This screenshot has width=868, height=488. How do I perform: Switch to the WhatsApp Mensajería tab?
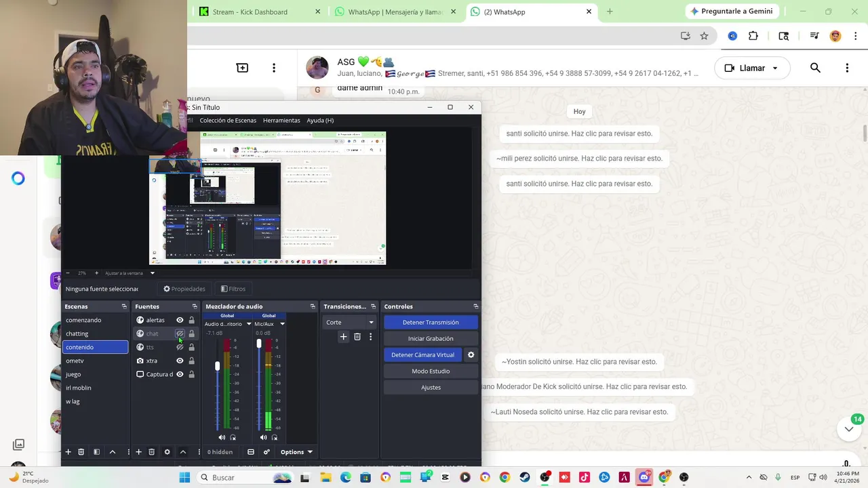pyautogui.click(x=396, y=12)
